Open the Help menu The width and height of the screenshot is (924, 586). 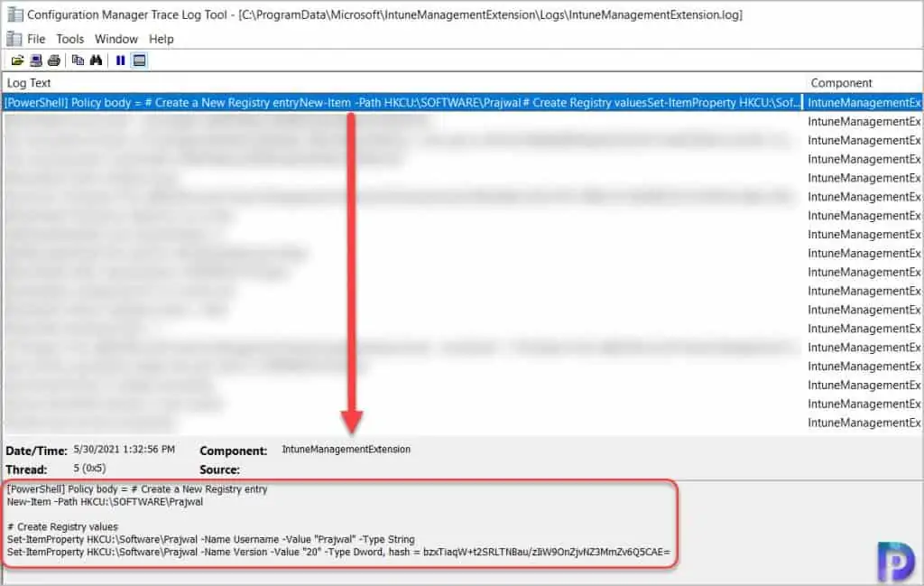pos(161,39)
